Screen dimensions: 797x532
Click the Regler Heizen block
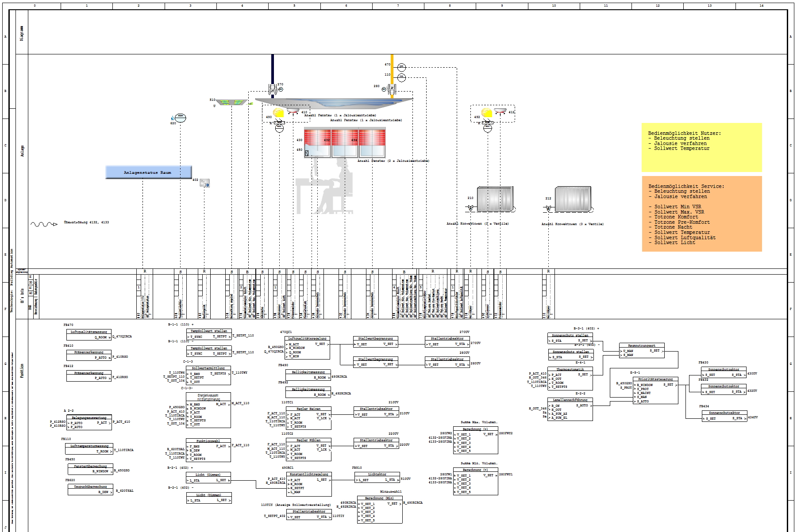[308, 418]
